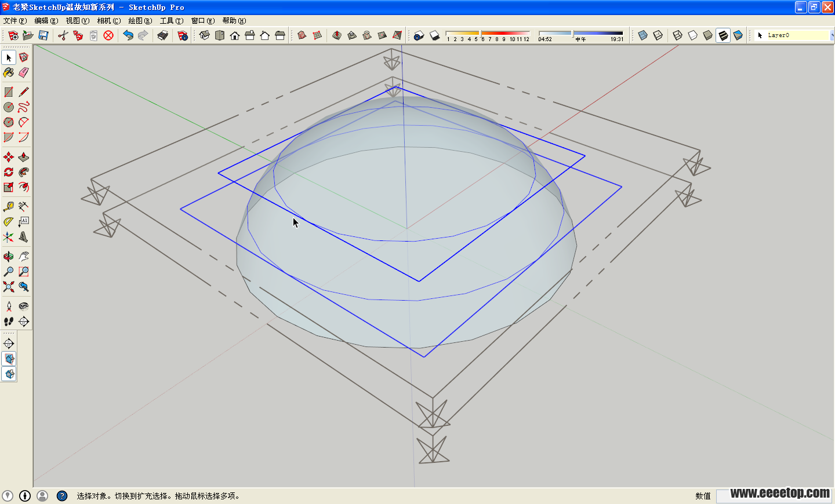Viewport: 835px width, 504px height.
Task: Switch to Wireframe face style
Action: (677, 35)
